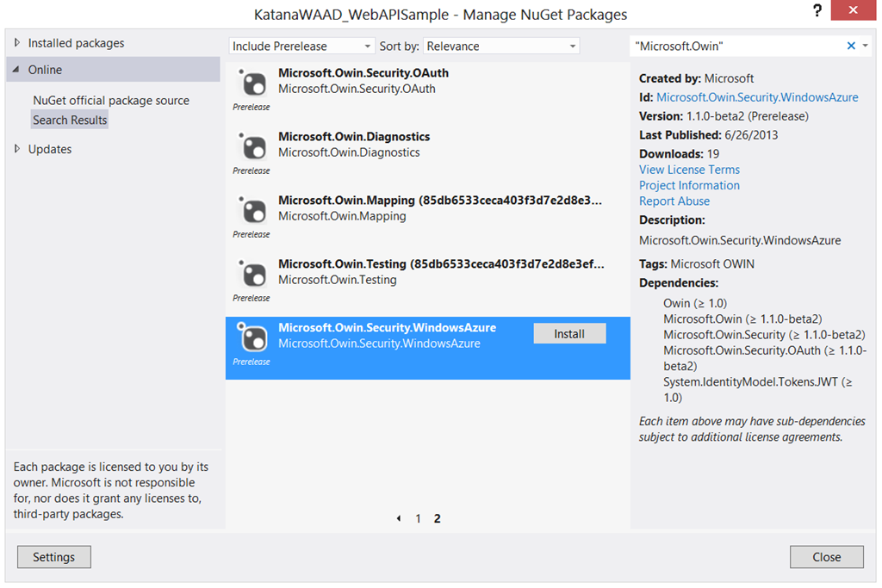882x588 pixels.
Task: Click the Microsoft.Owin.Diagnostics package icon
Action: pos(252,147)
